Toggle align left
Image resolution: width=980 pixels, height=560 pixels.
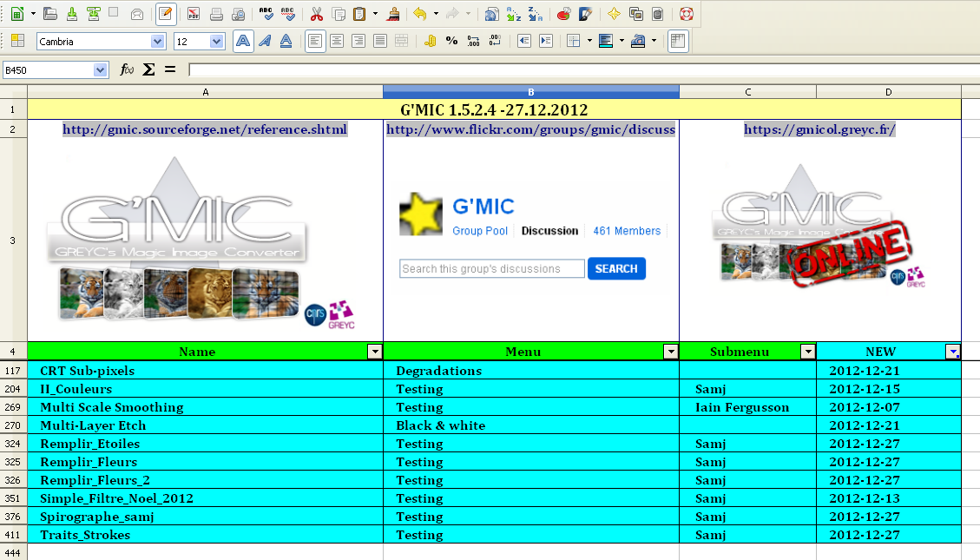click(316, 42)
